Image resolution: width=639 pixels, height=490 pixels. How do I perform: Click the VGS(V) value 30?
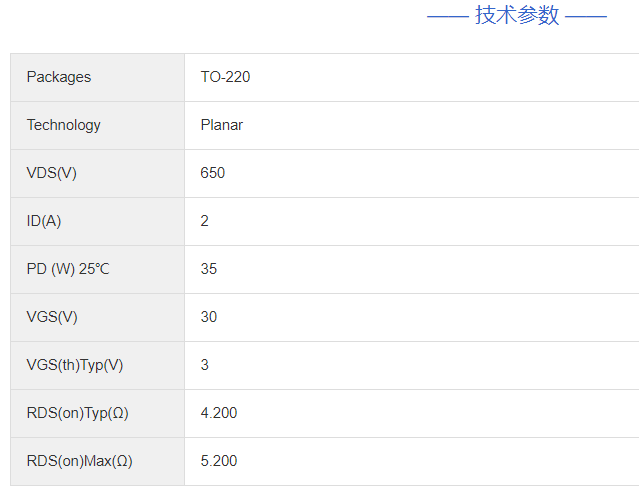click(x=209, y=317)
